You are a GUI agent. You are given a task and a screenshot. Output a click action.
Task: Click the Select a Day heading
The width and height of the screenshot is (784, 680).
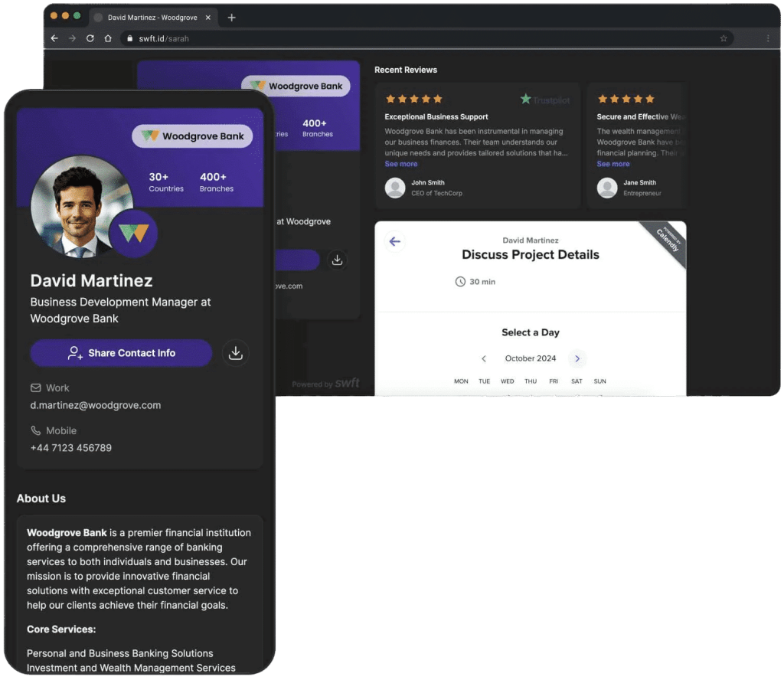(x=531, y=332)
